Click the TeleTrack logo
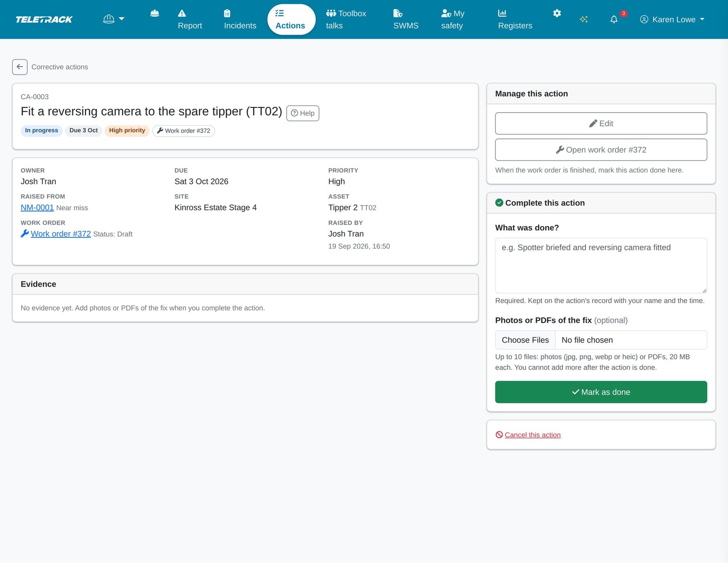The width and height of the screenshot is (728, 563). click(x=44, y=19)
